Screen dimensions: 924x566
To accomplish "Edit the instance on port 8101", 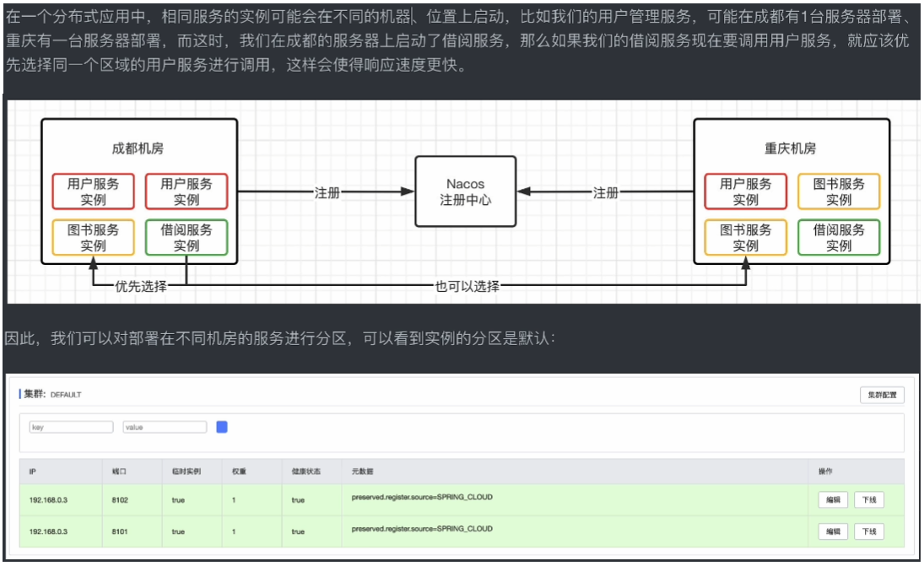I will 833,531.
